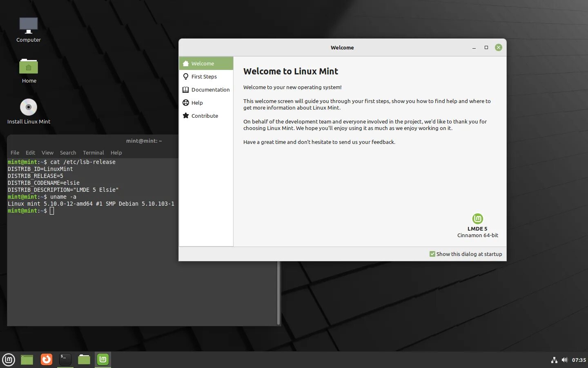
Task: Click the DISTRIB_DESCRIPTION="LMDE 5 Elsie" line
Action: click(x=63, y=190)
